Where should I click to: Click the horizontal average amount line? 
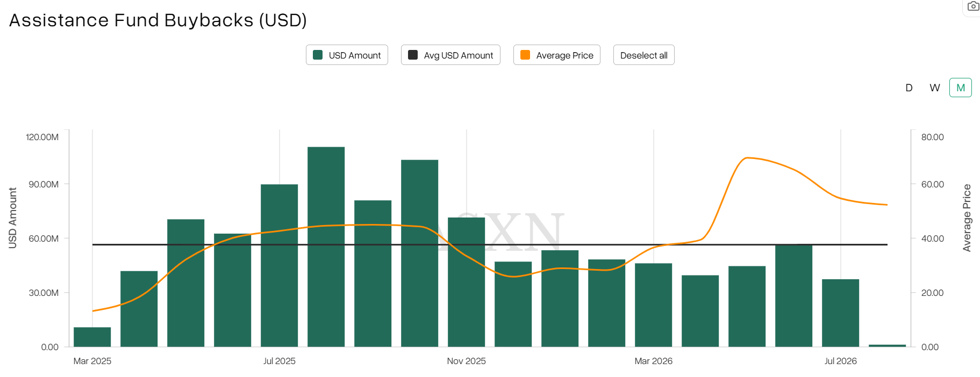(x=490, y=244)
